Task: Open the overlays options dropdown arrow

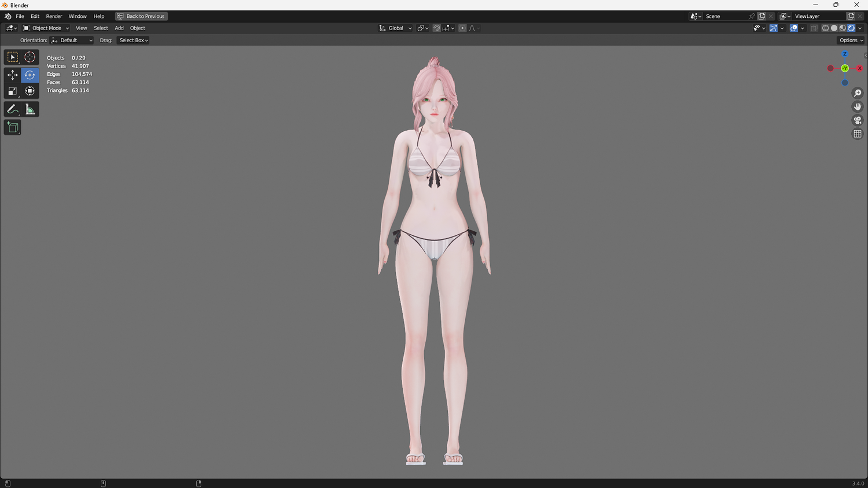Action: point(802,28)
